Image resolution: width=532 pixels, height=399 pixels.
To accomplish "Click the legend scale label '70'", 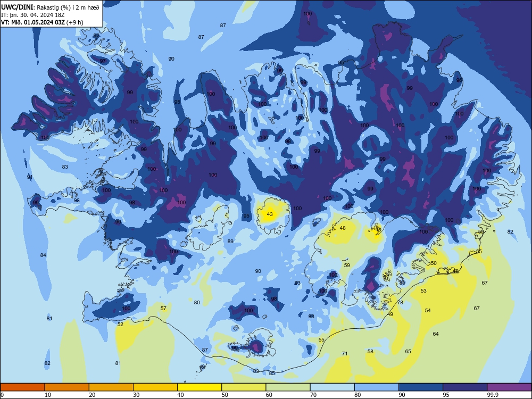I will (x=313, y=395).
